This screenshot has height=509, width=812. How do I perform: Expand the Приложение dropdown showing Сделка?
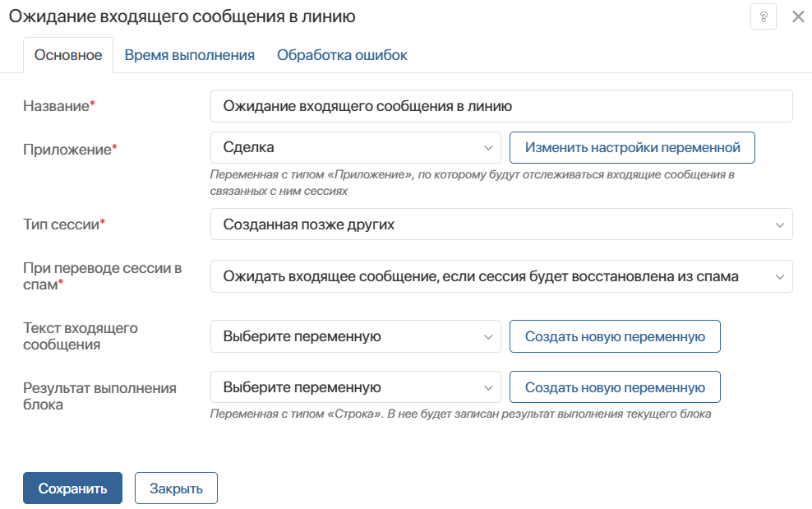click(x=356, y=148)
